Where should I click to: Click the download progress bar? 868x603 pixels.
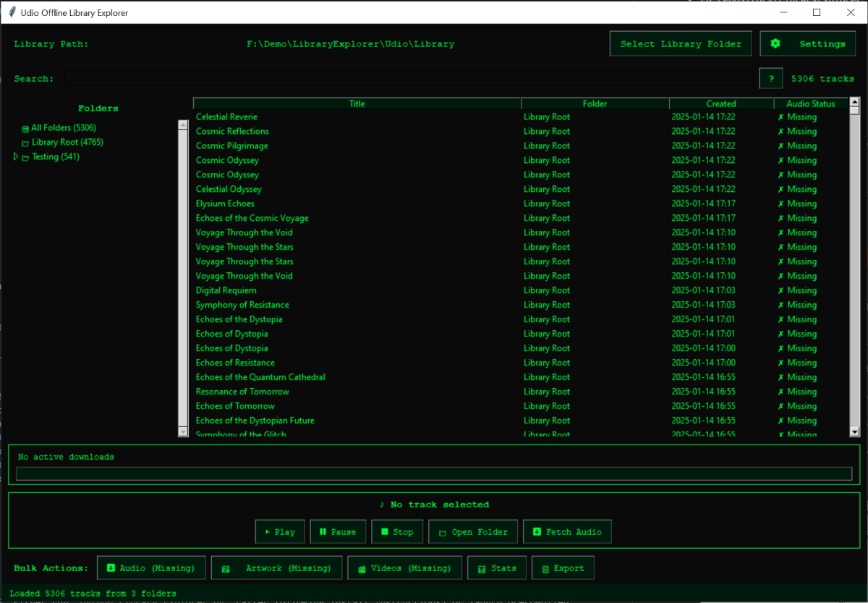point(434,473)
